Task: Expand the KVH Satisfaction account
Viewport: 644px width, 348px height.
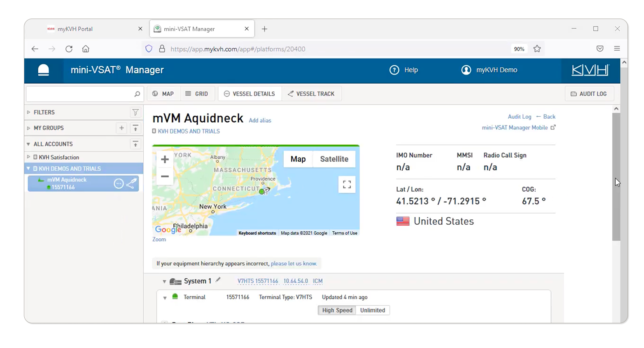Action: click(x=28, y=157)
